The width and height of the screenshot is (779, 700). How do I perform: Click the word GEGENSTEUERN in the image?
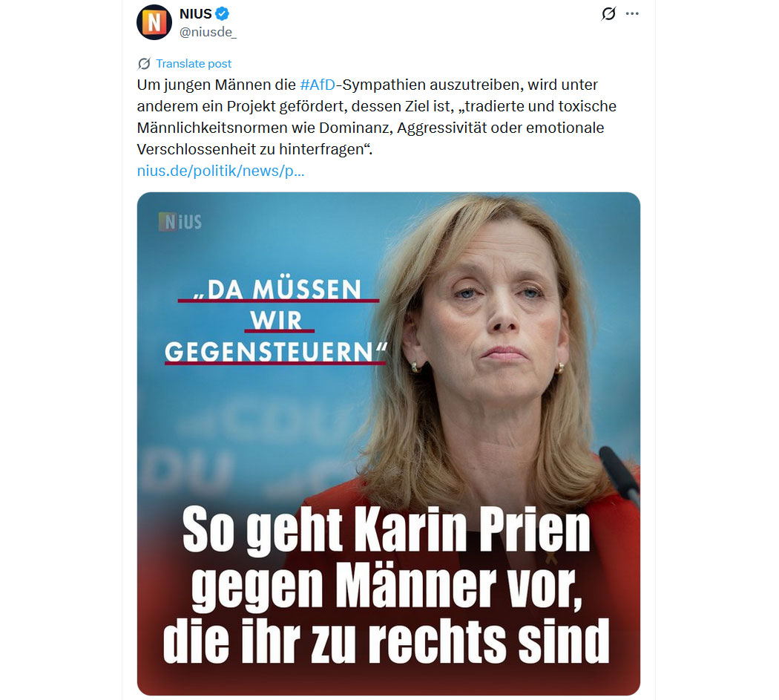pyautogui.click(x=269, y=352)
